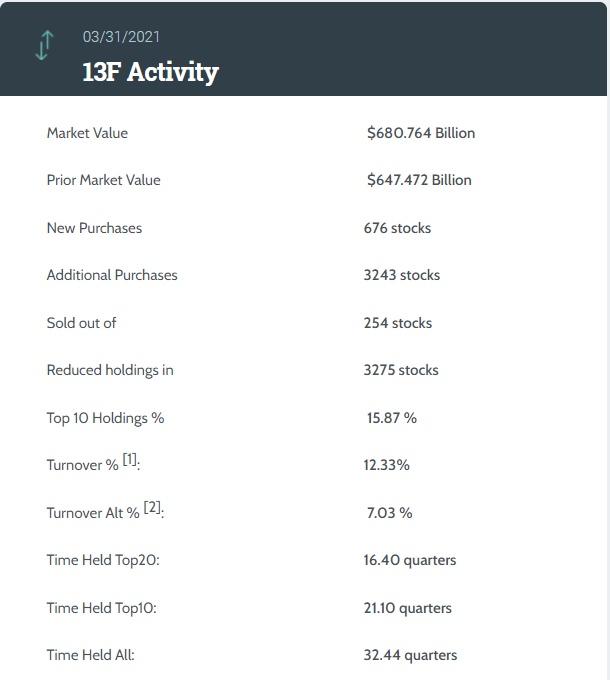Click the up-down arrows activity icon
Screen dimensions: 610x680
pos(43,46)
